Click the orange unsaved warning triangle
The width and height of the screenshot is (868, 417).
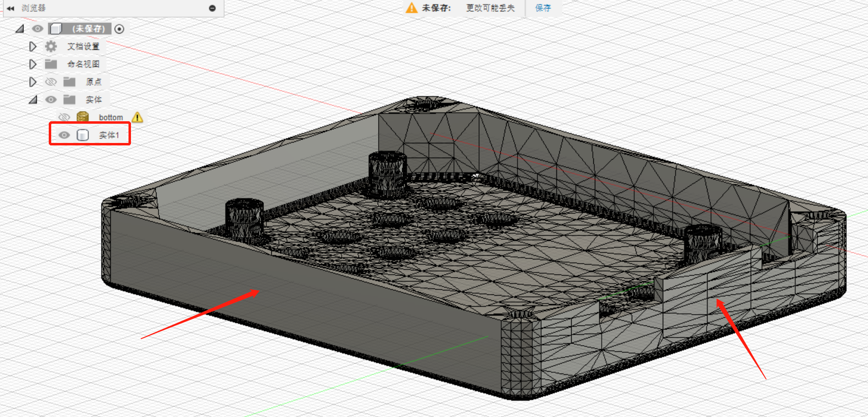pyautogui.click(x=411, y=8)
